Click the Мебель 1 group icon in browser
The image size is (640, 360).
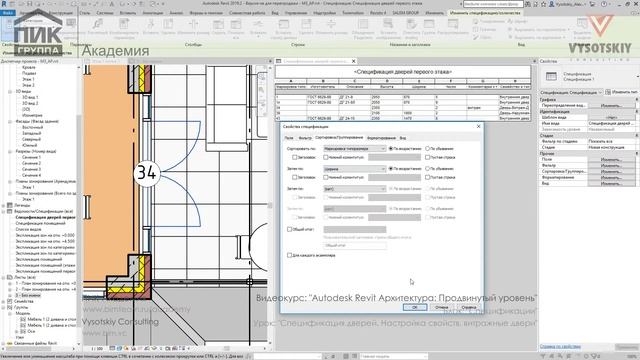pyautogui.click(x=23, y=320)
